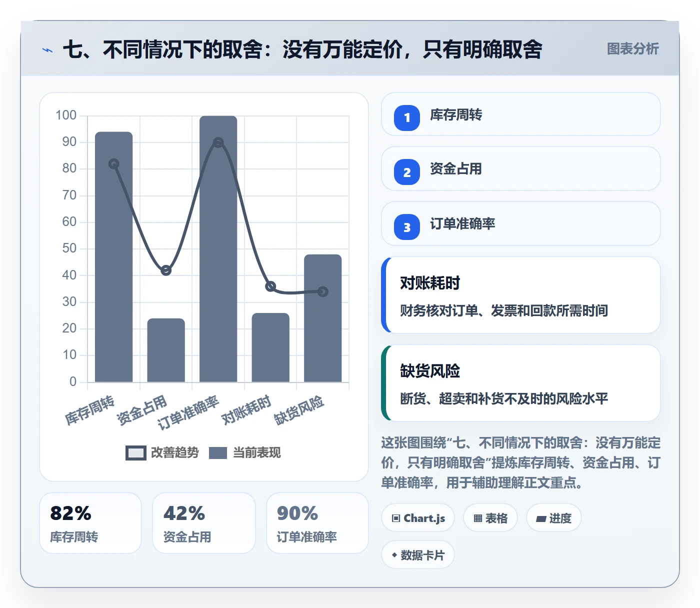Click the paragraph starting 这张图围绕
Image resolution: width=700 pixels, height=608 pixels.
(521, 463)
